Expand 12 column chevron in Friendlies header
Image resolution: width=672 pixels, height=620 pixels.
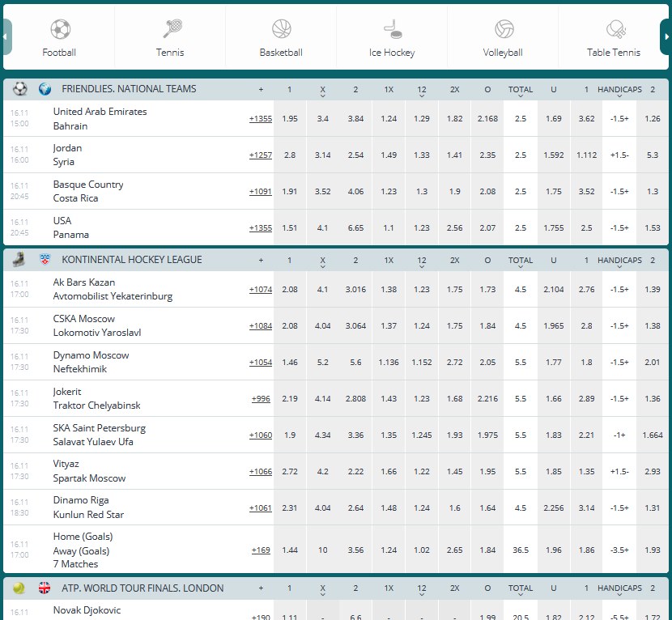pos(422,96)
